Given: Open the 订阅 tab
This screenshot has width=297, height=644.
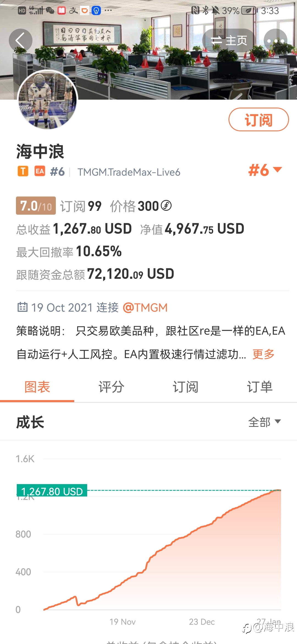Looking at the screenshot, I should [186, 387].
